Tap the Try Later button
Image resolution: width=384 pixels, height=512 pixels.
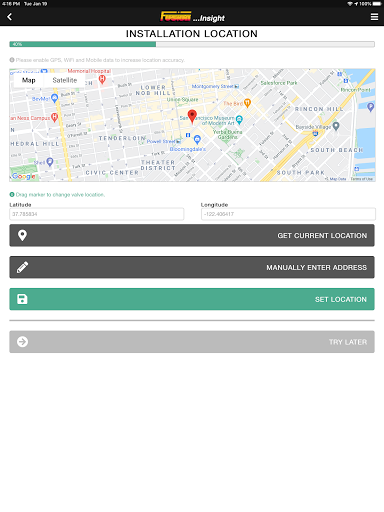(x=192, y=342)
